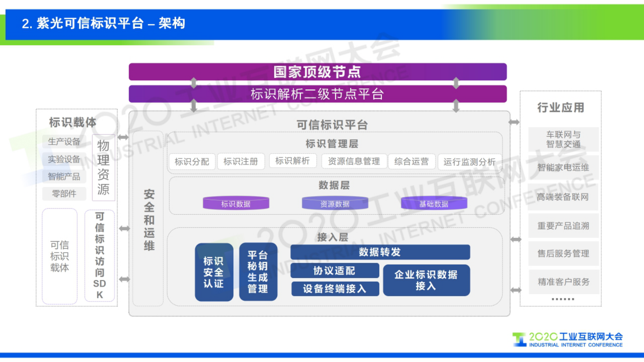This screenshot has height=362, width=644.
Task: Click the 接入层 heading
Action: click(x=333, y=237)
